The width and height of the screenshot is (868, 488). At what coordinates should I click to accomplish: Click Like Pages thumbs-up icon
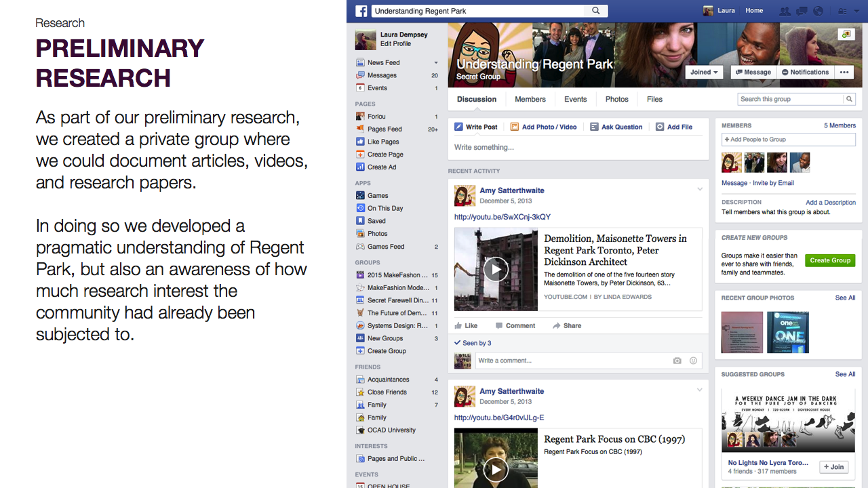(360, 142)
